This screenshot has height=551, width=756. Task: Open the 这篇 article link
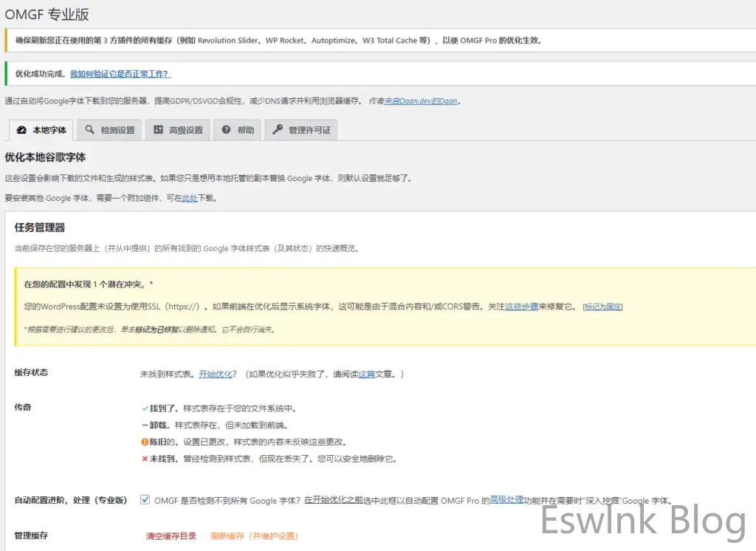pyautogui.click(x=366, y=374)
